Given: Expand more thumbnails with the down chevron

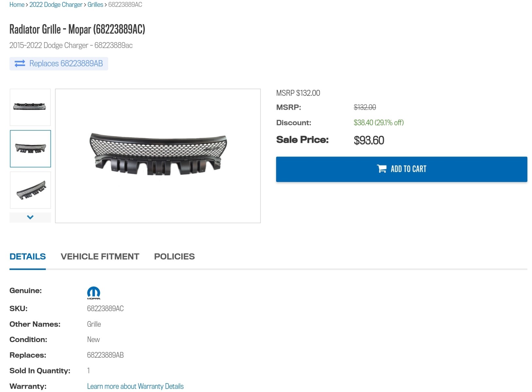Looking at the screenshot, I should click(x=30, y=217).
